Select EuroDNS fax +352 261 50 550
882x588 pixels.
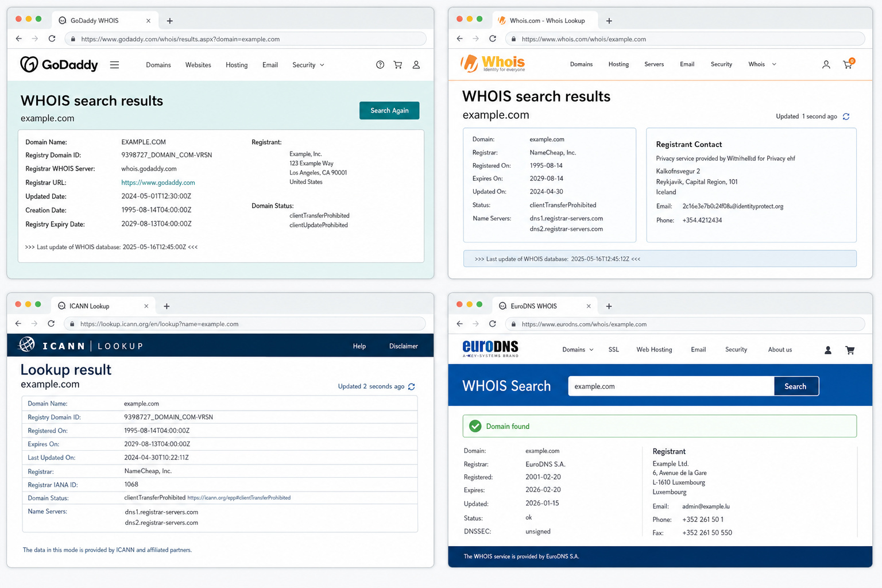707,533
